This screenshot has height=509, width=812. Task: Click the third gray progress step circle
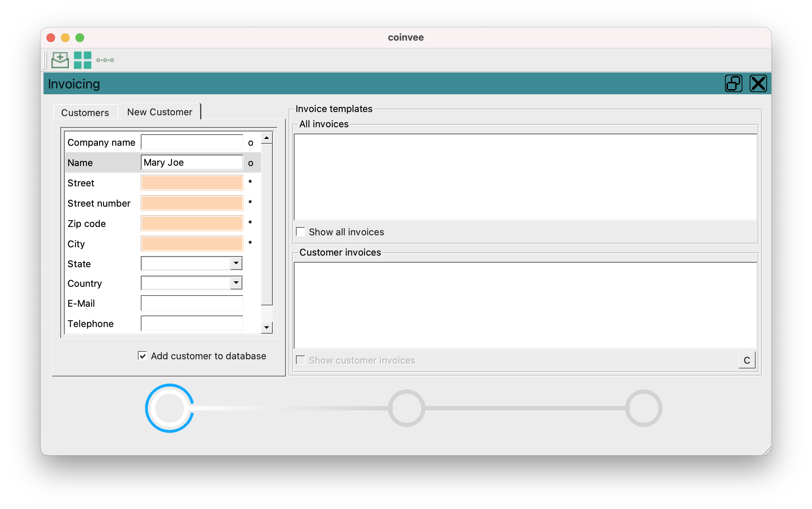tap(643, 408)
